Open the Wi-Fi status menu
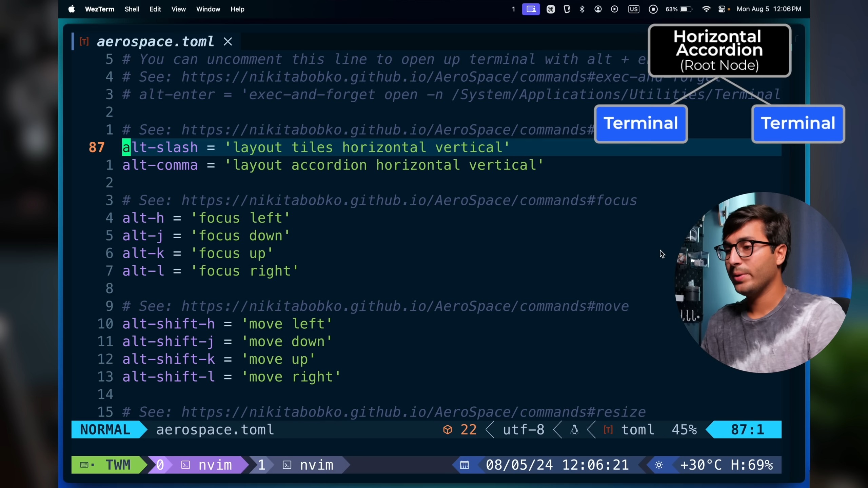The width and height of the screenshot is (868, 488). [706, 9]
